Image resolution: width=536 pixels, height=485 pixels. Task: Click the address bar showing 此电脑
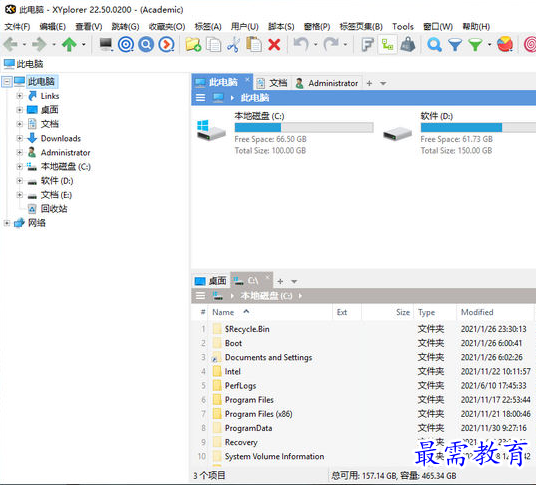[x=268, y=64]
